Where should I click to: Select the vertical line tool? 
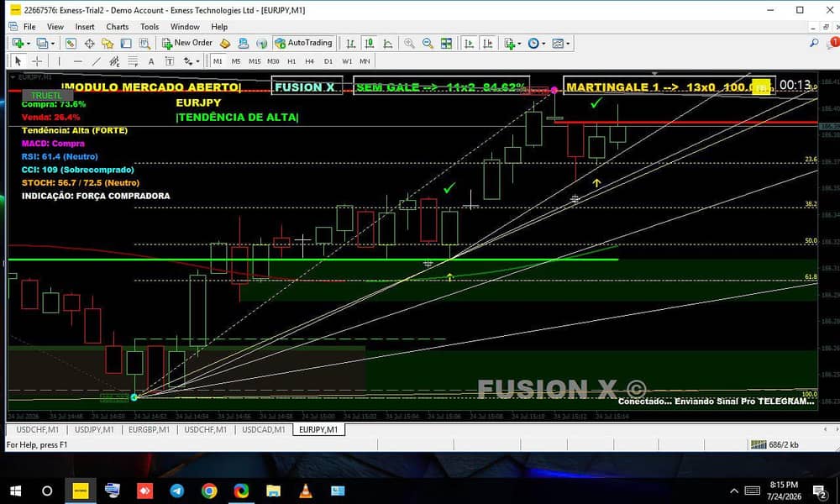coord(59,61)
